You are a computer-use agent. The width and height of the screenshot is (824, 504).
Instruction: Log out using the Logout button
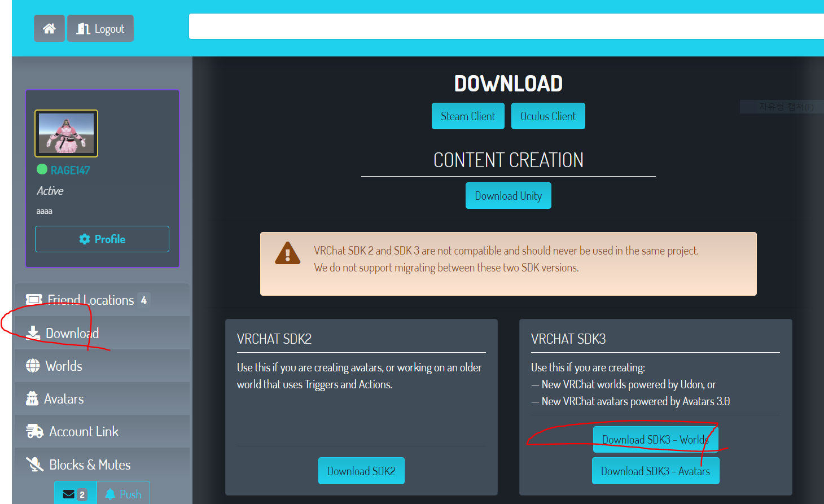pos(100,28)
